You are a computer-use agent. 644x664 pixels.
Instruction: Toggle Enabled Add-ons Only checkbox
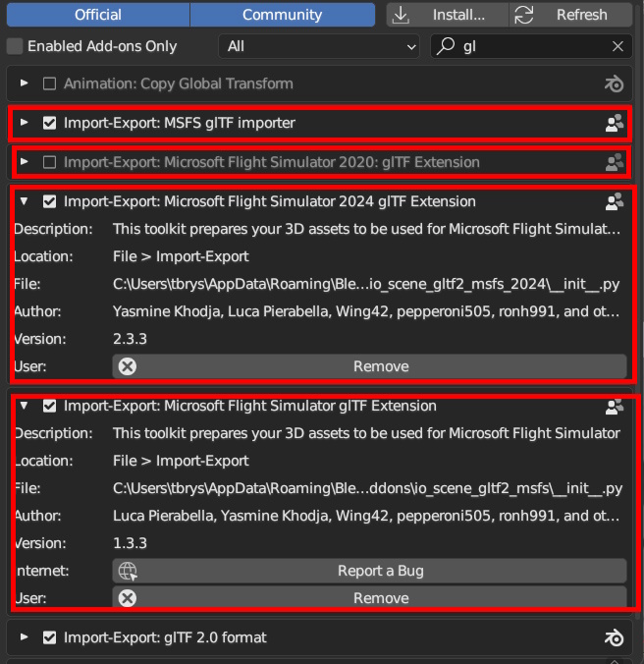tap(15, 46)
